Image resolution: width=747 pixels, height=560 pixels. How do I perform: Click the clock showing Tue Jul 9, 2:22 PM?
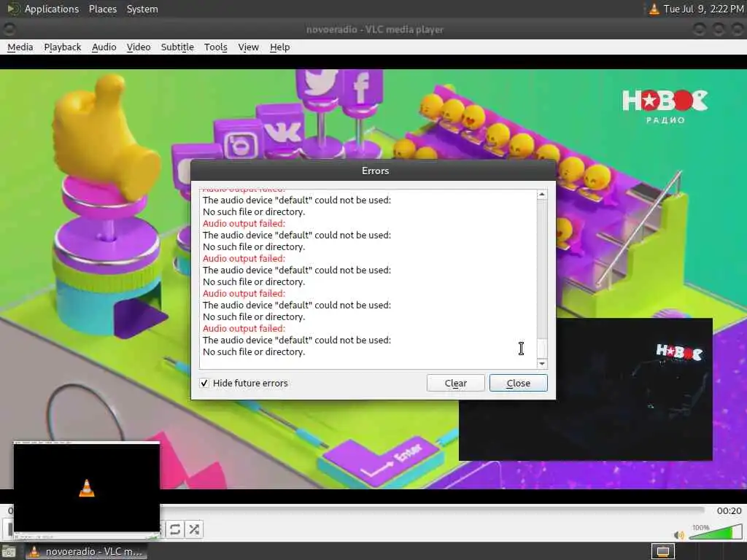(x=703, y=9)
